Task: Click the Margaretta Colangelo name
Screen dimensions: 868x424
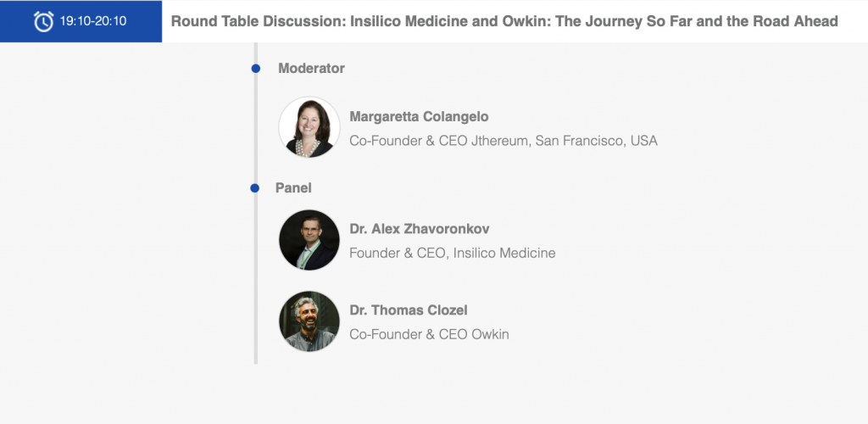Action: [x=419, y=117]
